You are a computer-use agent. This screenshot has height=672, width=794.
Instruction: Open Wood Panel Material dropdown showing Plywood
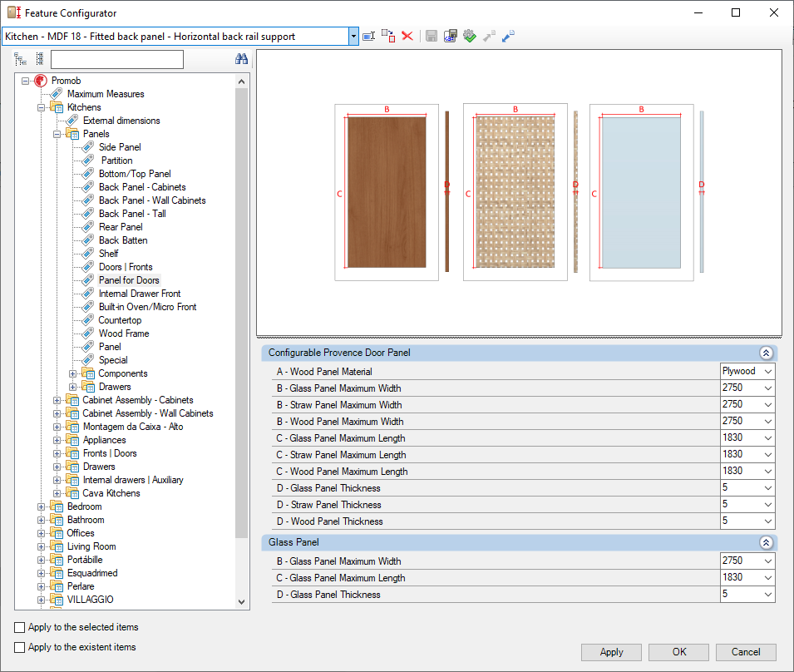point(768,371)
